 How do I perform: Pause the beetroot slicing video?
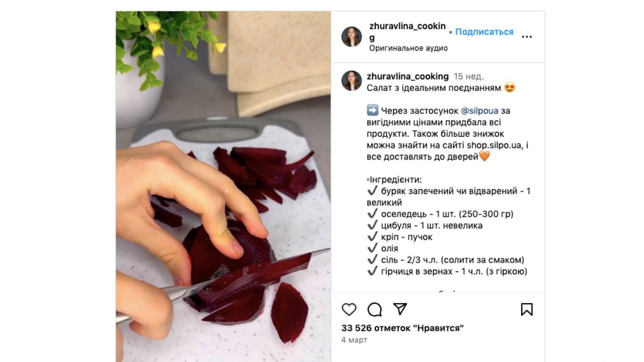223,186
